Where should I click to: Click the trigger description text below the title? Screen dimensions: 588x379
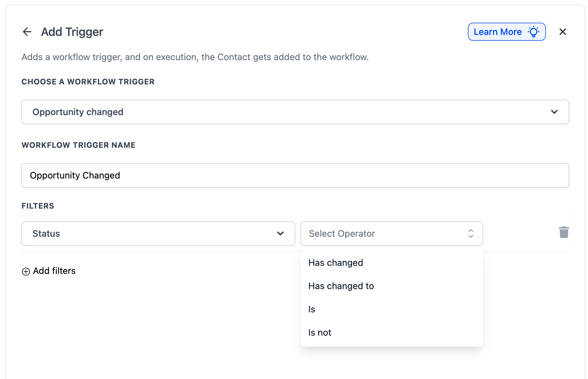[x=195, y=57]
